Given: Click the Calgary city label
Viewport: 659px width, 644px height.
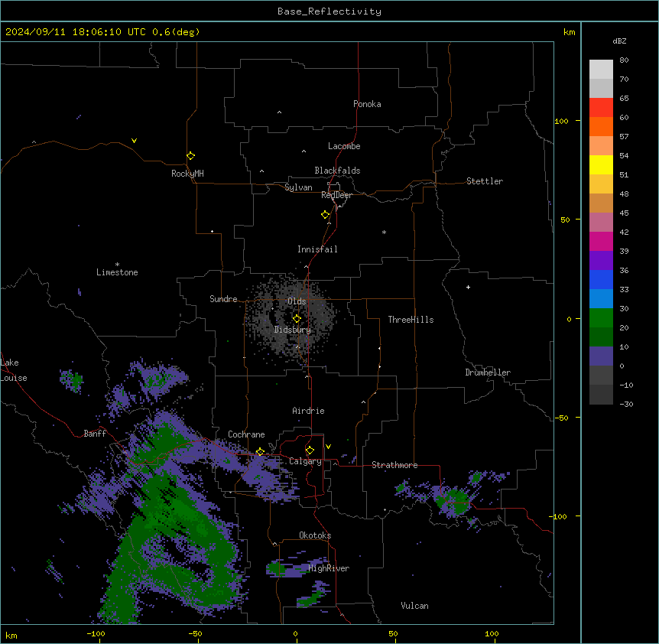Looking at the screenshot, I should pyautogui.click(x=305, y=461).
